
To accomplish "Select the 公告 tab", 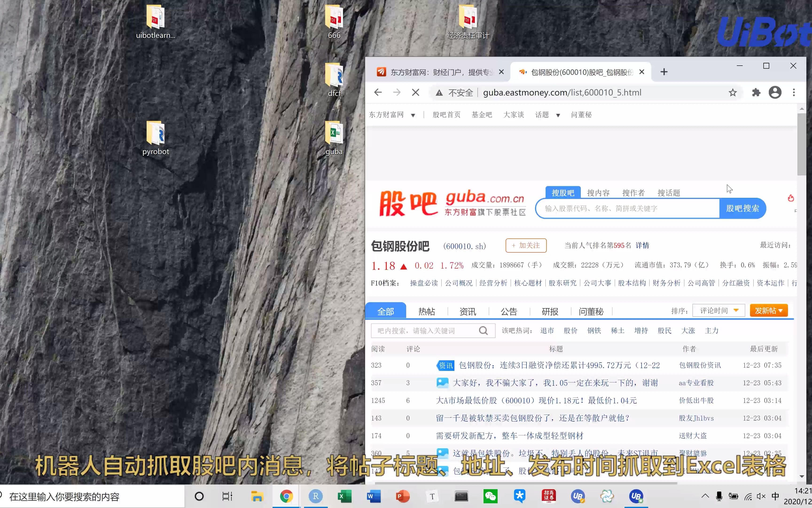I will [x=509, y=311].
